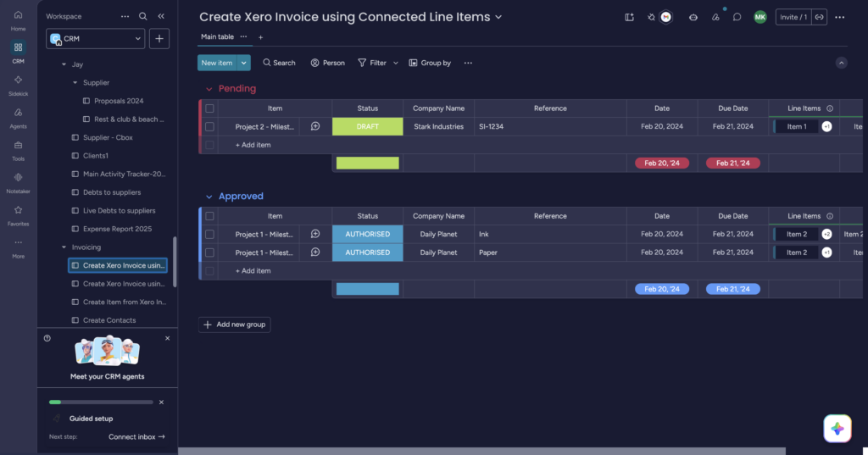Collapse the Invoicing folder
Viewport: 868px width, 455px height.
(64, 247)
